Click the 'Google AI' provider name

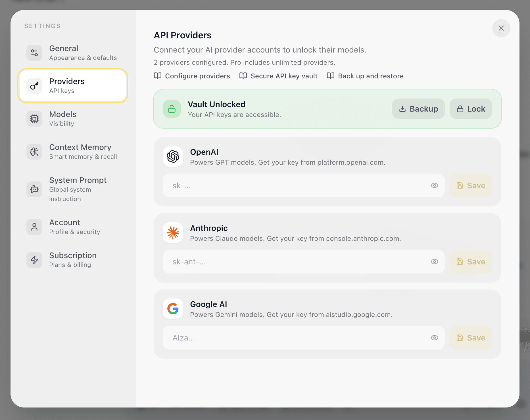point(208,304)
